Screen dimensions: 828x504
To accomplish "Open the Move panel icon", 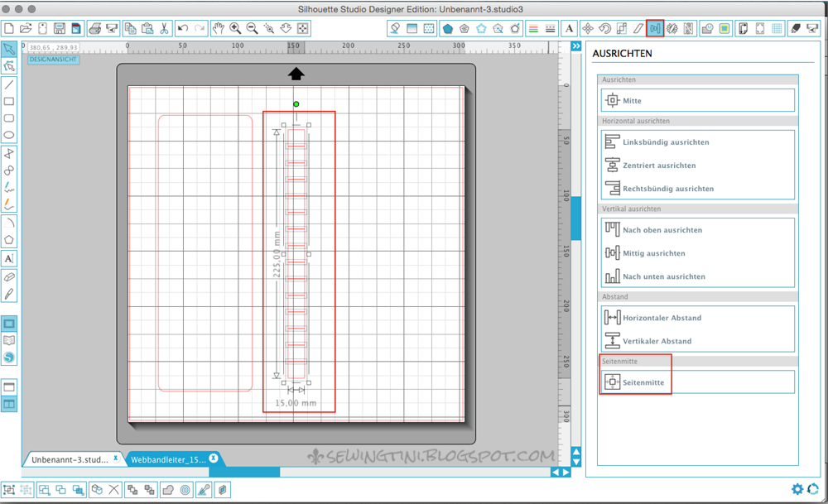I will coord(587,28).
